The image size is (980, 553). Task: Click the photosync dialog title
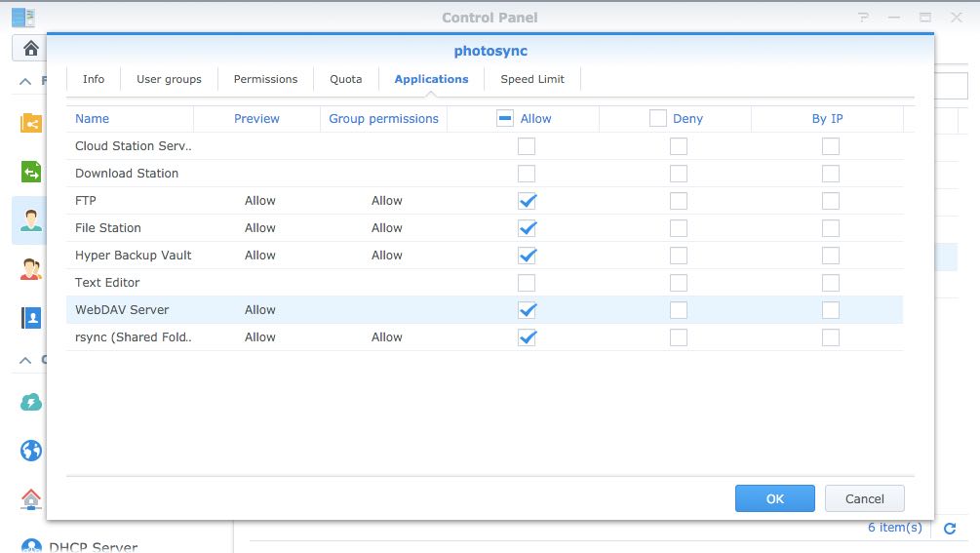(490, 51)
